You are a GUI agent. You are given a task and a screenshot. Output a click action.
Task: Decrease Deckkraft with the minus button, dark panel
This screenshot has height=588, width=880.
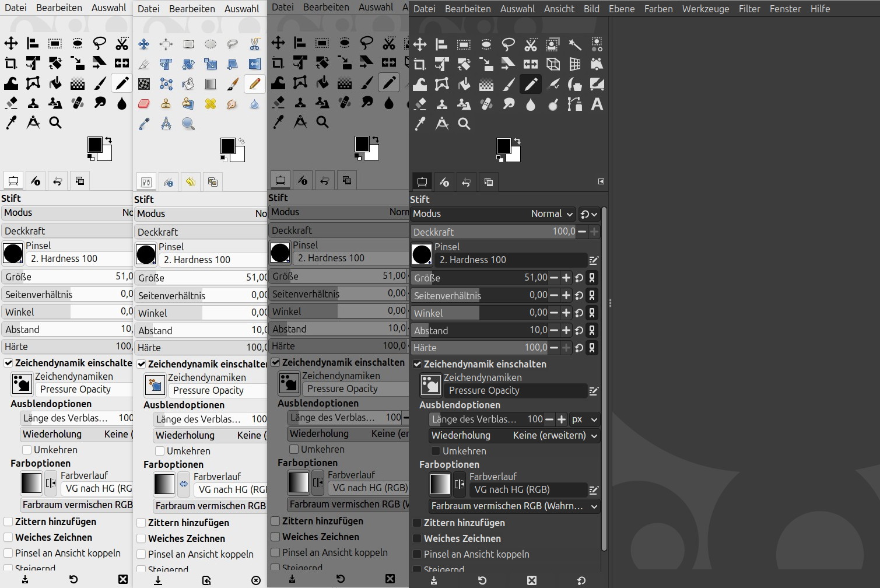(x=582, y=232)
